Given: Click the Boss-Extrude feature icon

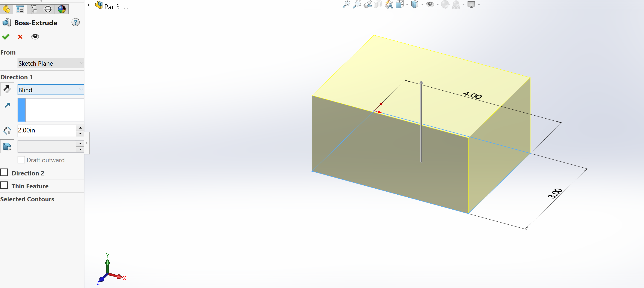Looking at the screenshot, I should pos(7,22).
